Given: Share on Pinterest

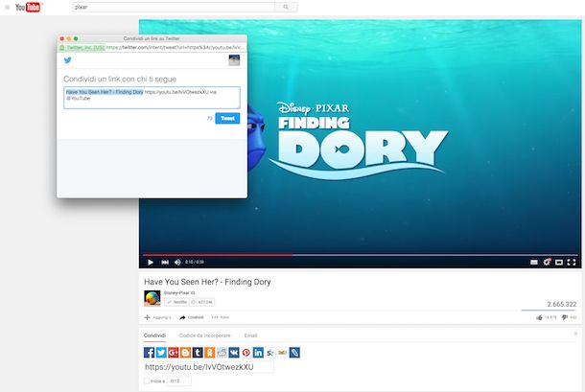Looking at the screenshot, I should (x=246, y=353).
